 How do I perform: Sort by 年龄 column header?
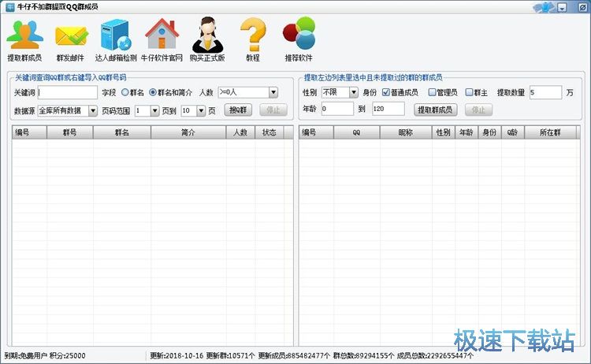coord(466,132)
